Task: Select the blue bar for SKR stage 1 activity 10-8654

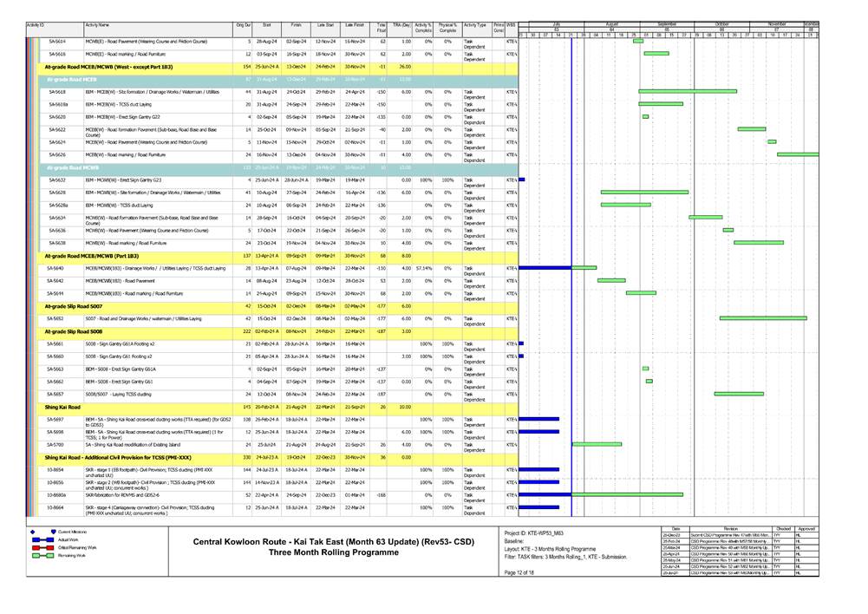Action: (x=539, y=469)
